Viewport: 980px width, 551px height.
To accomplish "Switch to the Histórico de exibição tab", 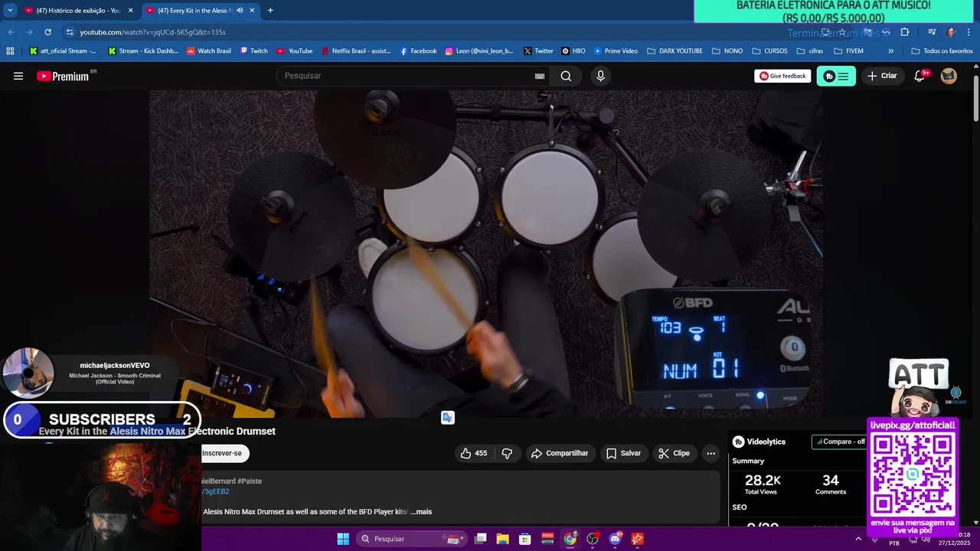I will pyautogui.click(x=78, y=11).
